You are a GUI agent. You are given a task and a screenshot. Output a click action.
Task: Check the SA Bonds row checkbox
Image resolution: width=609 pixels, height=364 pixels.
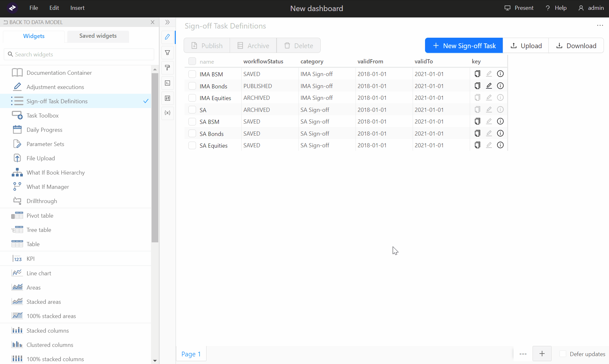(192, 133)
